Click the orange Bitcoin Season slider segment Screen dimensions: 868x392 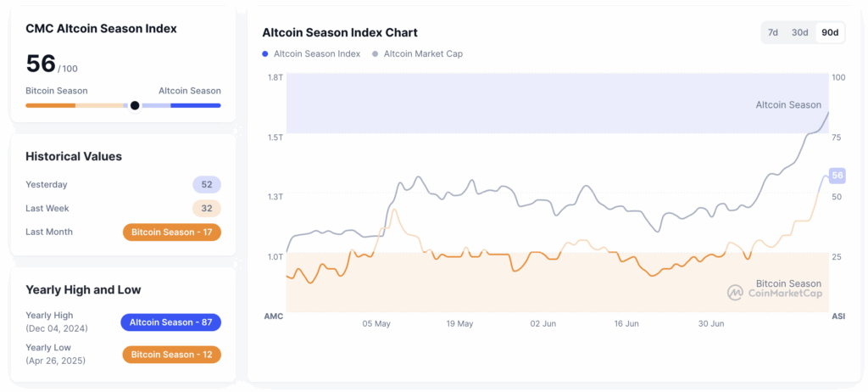[x=50, y=105]
